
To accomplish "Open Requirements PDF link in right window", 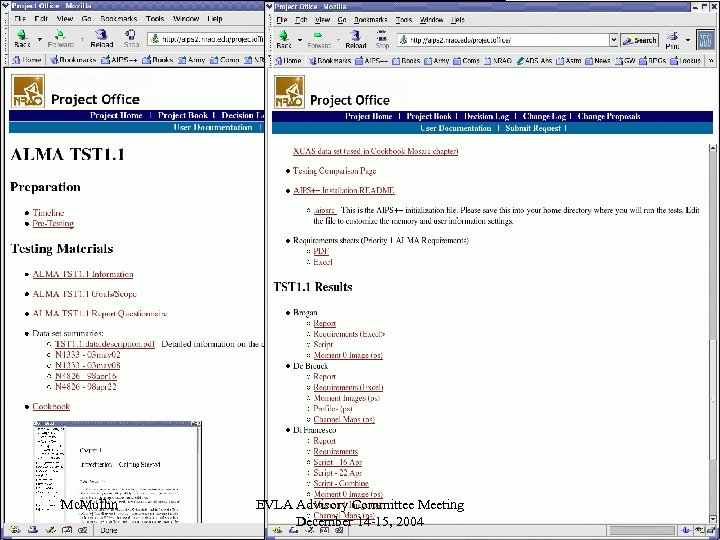I will (321, 251).
